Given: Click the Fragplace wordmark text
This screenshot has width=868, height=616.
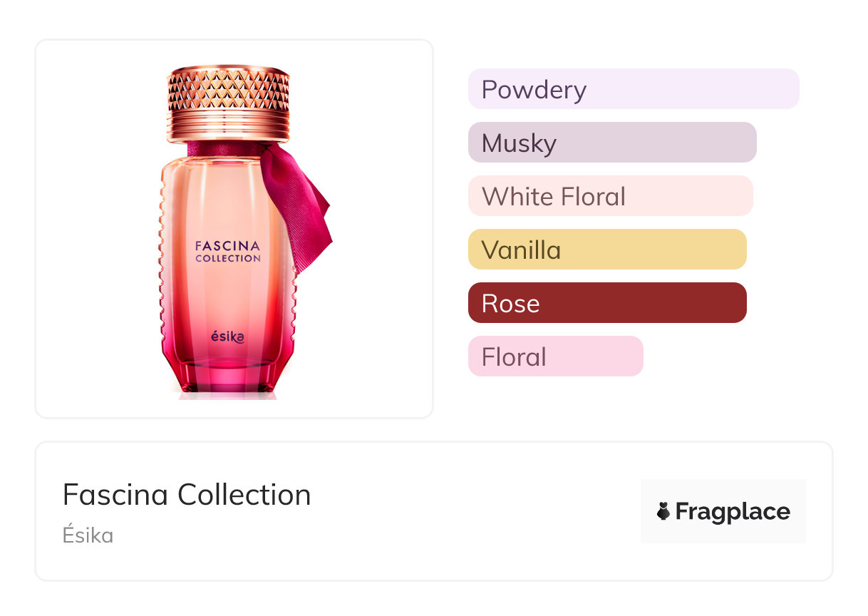Looking at the screenshot, I should 733,511.
